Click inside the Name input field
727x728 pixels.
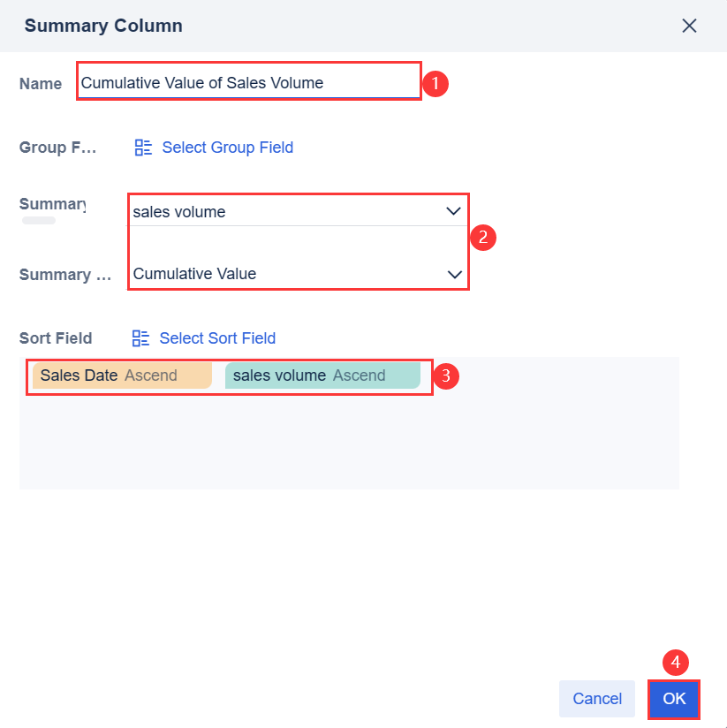click(x=247, y=81)
